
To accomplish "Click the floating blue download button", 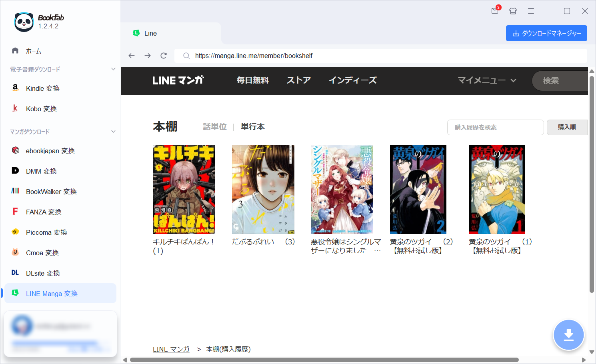I will click(568, 335).
